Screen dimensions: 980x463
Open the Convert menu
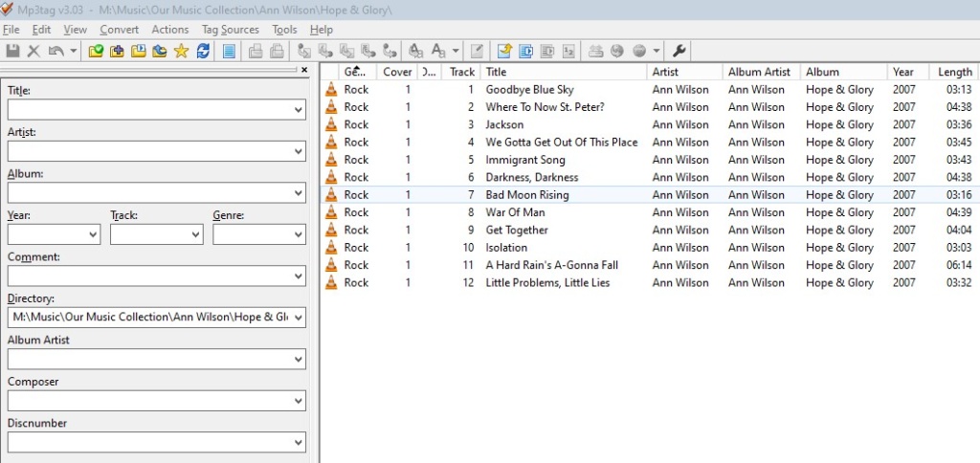(120, 30)
